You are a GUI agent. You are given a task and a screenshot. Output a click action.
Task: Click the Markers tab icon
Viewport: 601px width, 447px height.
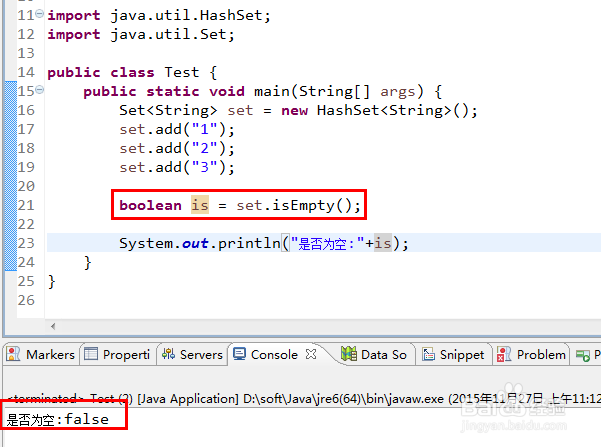tap(13, 354)
